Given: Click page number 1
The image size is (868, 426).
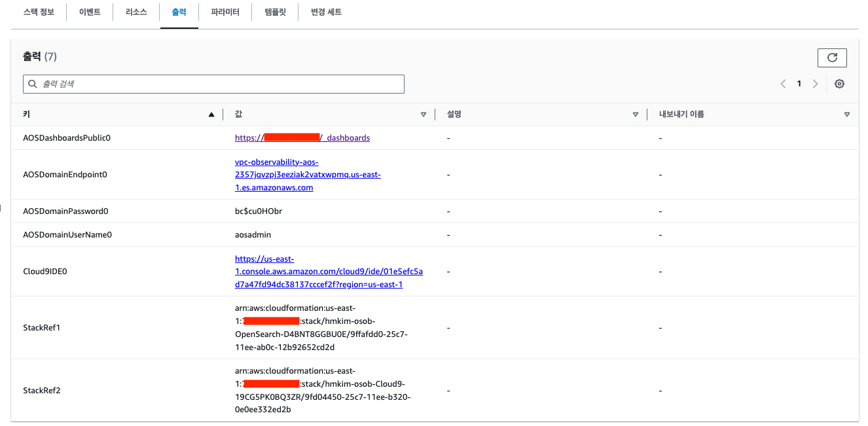Looking at the screenshot, I should 799,84.
